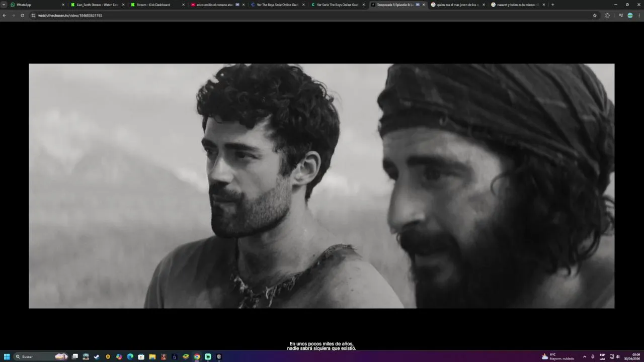644x362 pixels.
Task: Close the WhatsApp tab
Action: (63, 5)
